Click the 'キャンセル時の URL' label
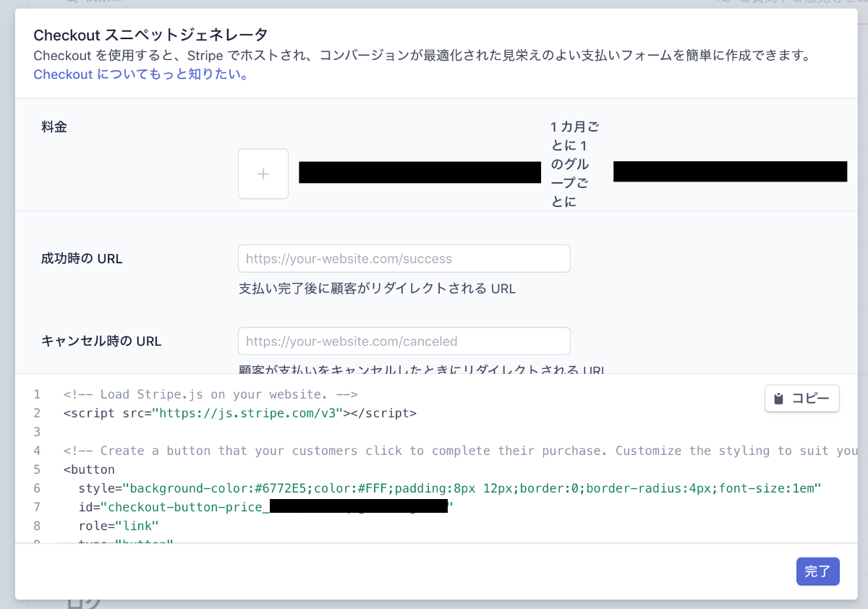The height and width of the screenshot is (609, 868). point(101,341)
